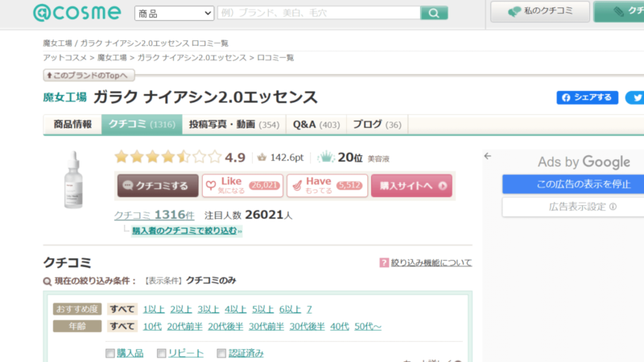Click アットコスメ breadcrumb link
The width and height of the screenshot is (644, 362).
point(65,57)
